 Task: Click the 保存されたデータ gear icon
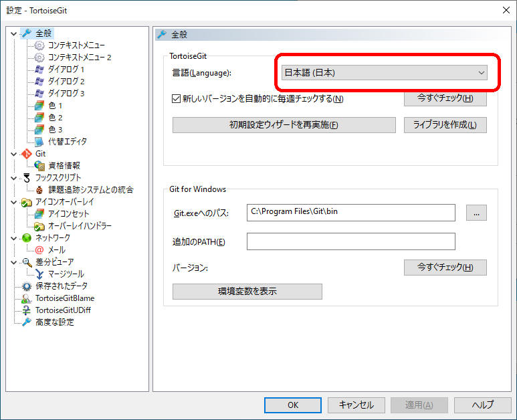coord(27,286)
